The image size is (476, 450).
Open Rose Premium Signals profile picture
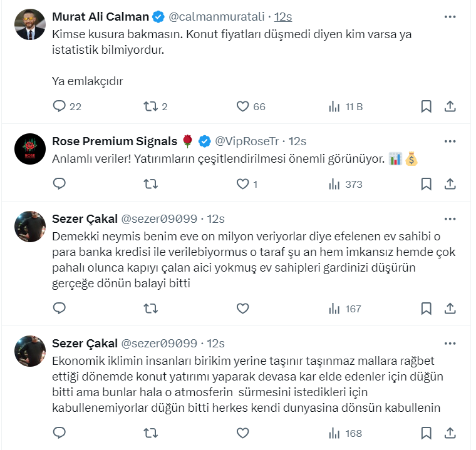29,148
